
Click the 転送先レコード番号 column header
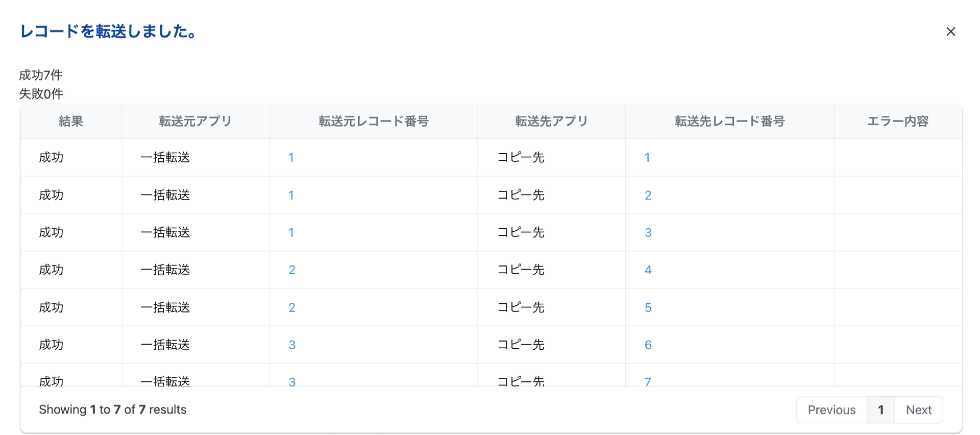coord(729,121)
